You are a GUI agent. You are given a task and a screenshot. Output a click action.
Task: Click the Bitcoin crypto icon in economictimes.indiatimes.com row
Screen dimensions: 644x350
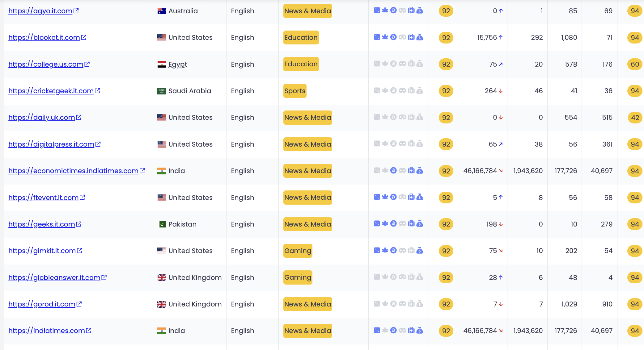point(393,170)
